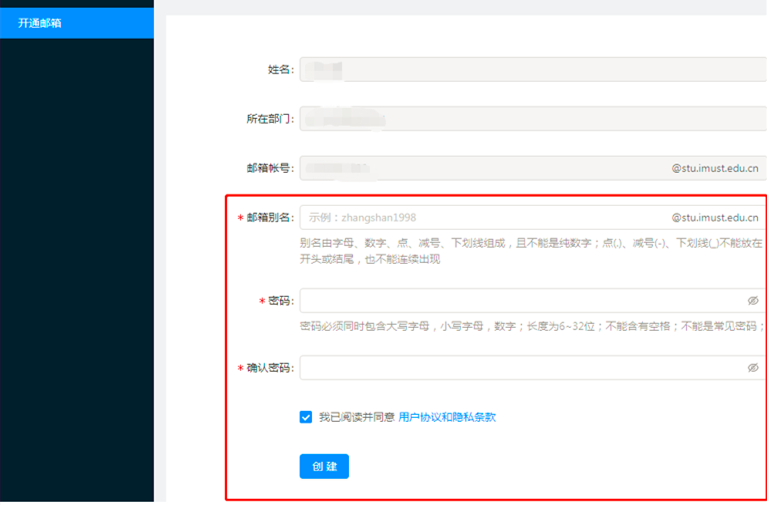This screenshot has height=505, width=767.
Task: Uncheck the 我已阅读并同意 checkbox
Action: coord(306,417)
